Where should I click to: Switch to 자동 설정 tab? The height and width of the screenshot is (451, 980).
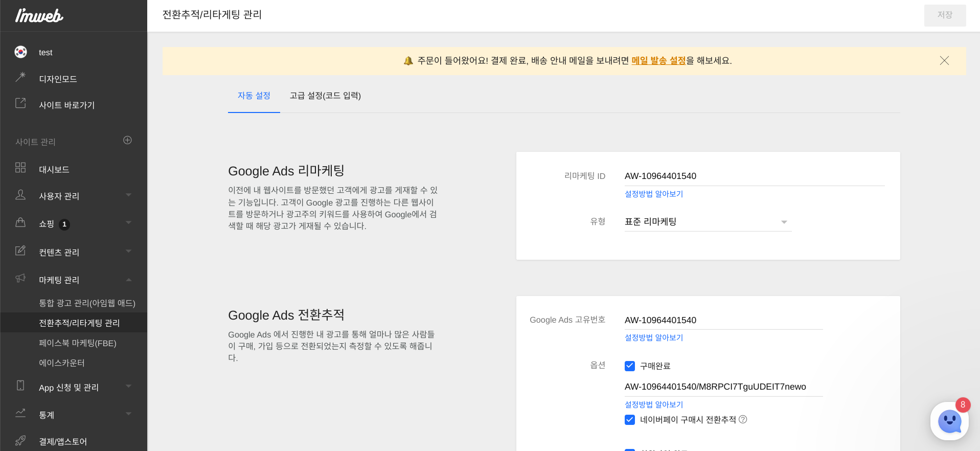pos(254,96)
